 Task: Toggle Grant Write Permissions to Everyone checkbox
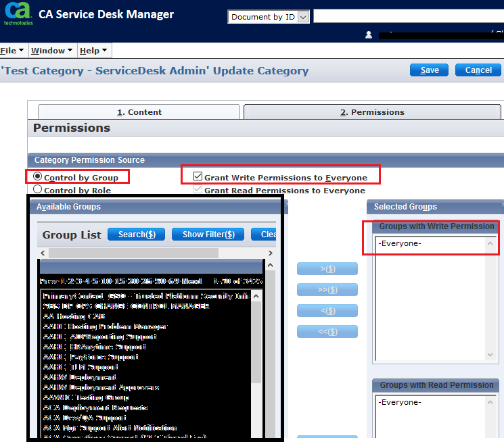(198, 176)
